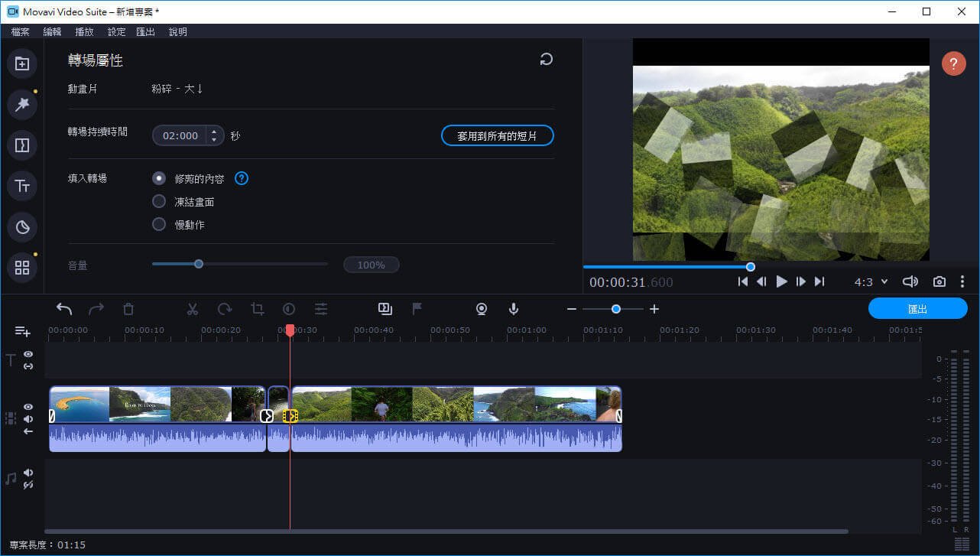Select the 凍結畫面 radio option

(x=159, y=201)
